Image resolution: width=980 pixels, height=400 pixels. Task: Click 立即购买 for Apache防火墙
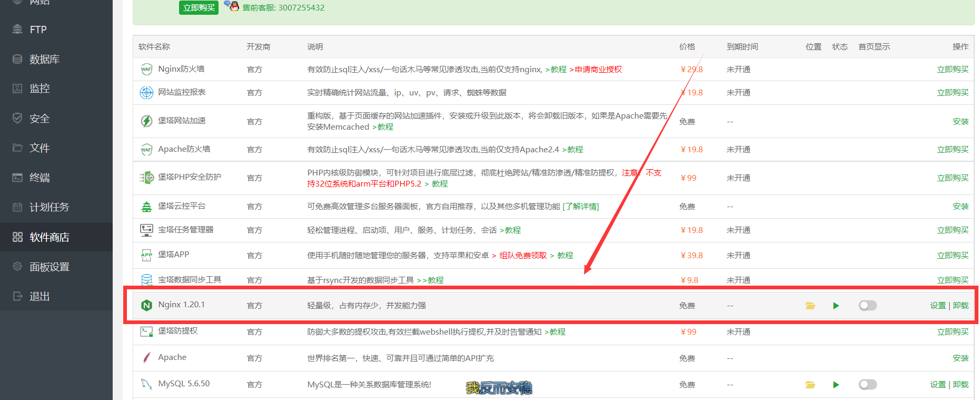[953, 150]
